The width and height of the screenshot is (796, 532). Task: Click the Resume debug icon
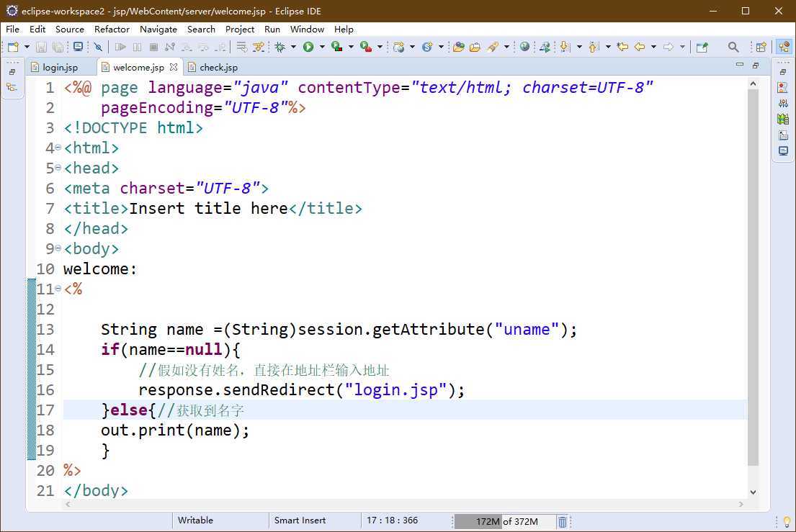click(x=120, y=48)
